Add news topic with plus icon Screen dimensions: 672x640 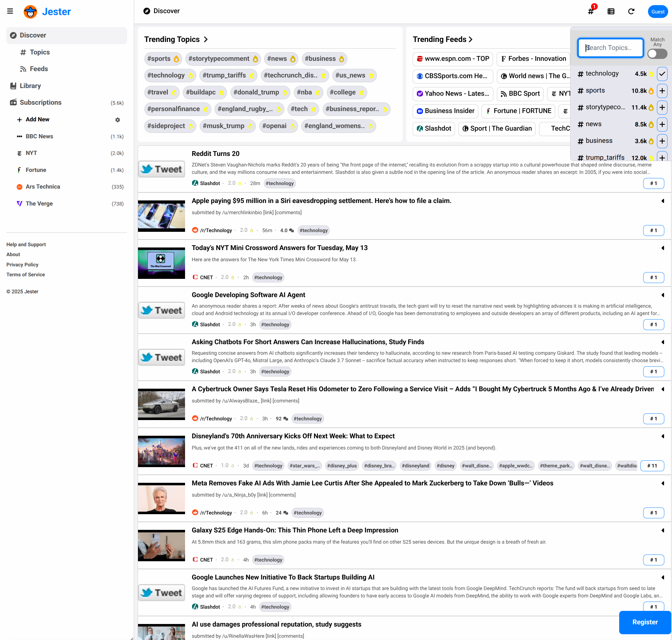(x=662, y=124)
